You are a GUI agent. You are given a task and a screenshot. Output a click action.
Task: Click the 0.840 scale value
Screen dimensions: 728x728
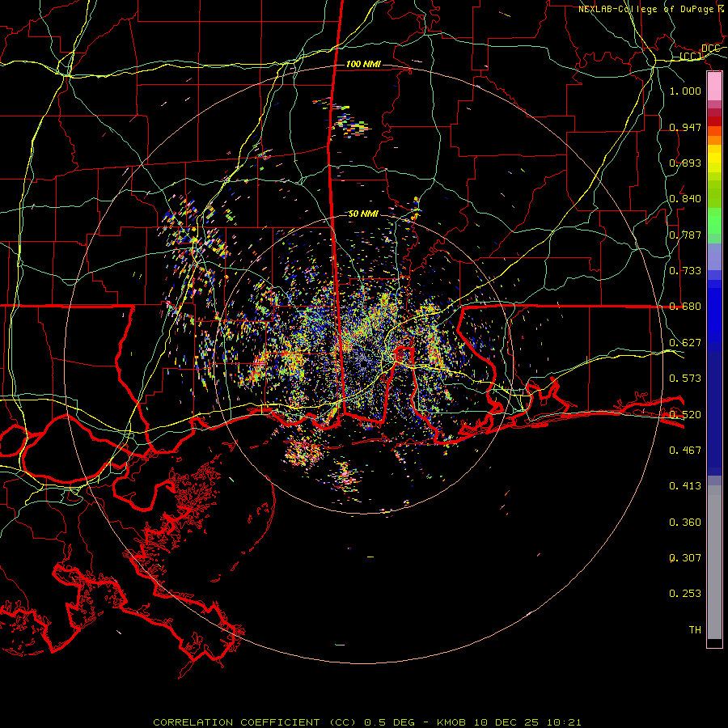[x=685, y=199]
